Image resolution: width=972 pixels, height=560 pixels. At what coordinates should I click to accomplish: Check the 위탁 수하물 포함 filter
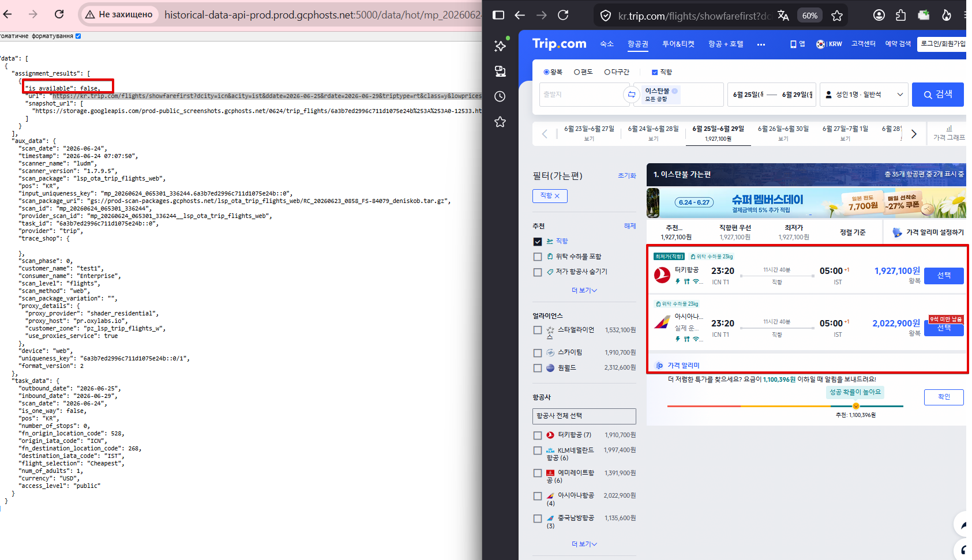[538, 257]
